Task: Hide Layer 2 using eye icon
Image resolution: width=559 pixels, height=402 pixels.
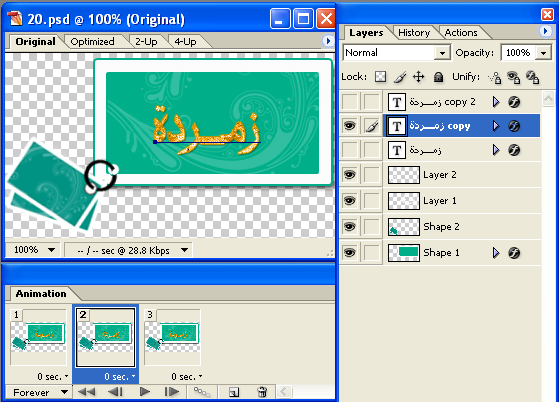Action: [x=350, y=175]
